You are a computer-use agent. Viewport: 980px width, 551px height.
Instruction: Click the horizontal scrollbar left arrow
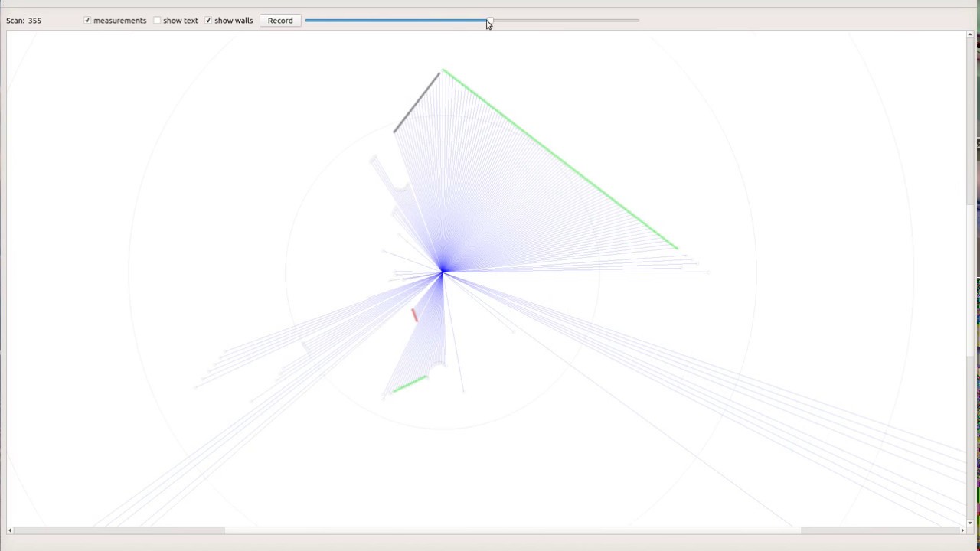[x=10, y=530]
